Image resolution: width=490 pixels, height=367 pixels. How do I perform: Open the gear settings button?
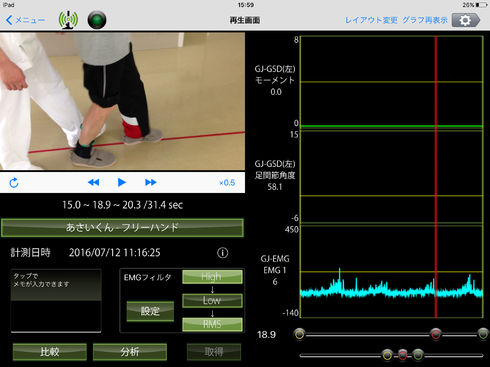(466, 20)
